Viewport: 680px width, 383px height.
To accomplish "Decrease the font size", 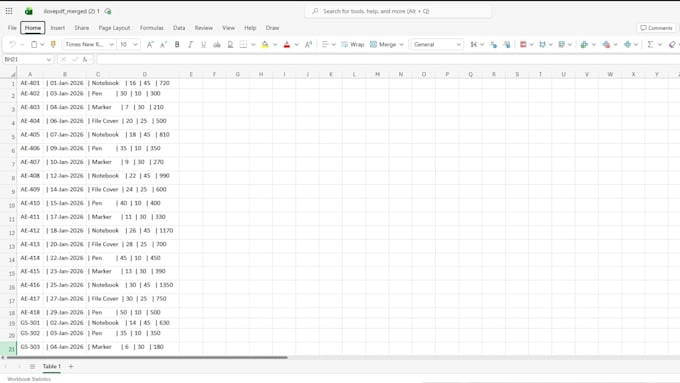I will pos(163,44).
